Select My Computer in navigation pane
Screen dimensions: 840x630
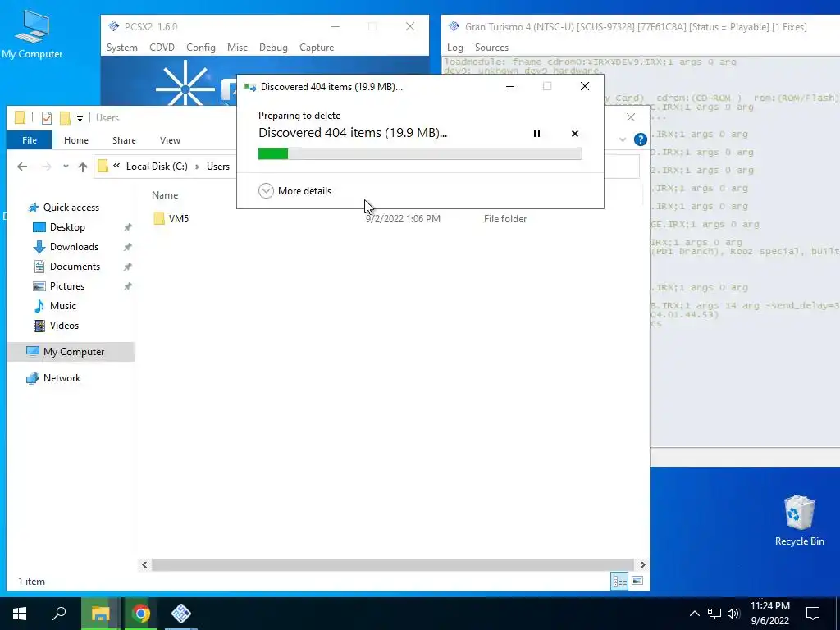coord(71,352)
